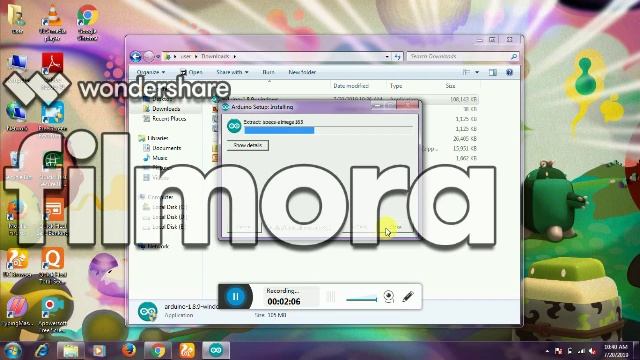Screen dimensions: 640x360
Task: Click the 15,931 KB file size cell
Action: [464, 149]
